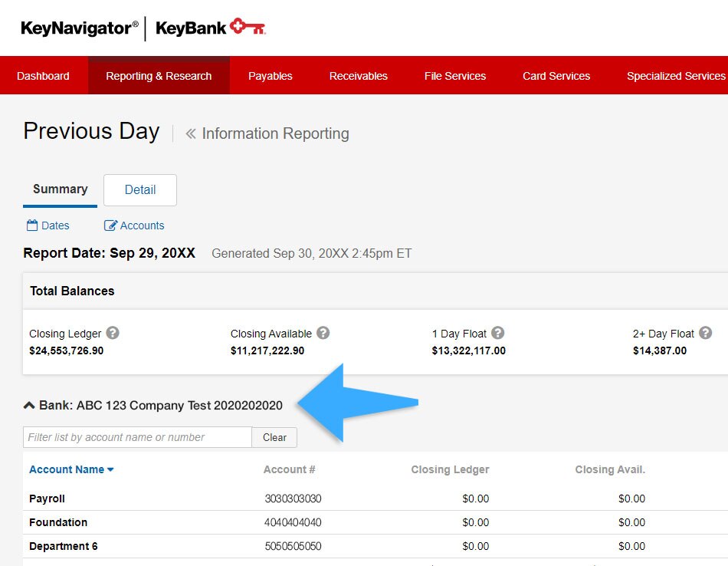Viewport: 728px width, 566px height.
Task: Click the back chevrons before Information Reporting
Action: point(191,133)
